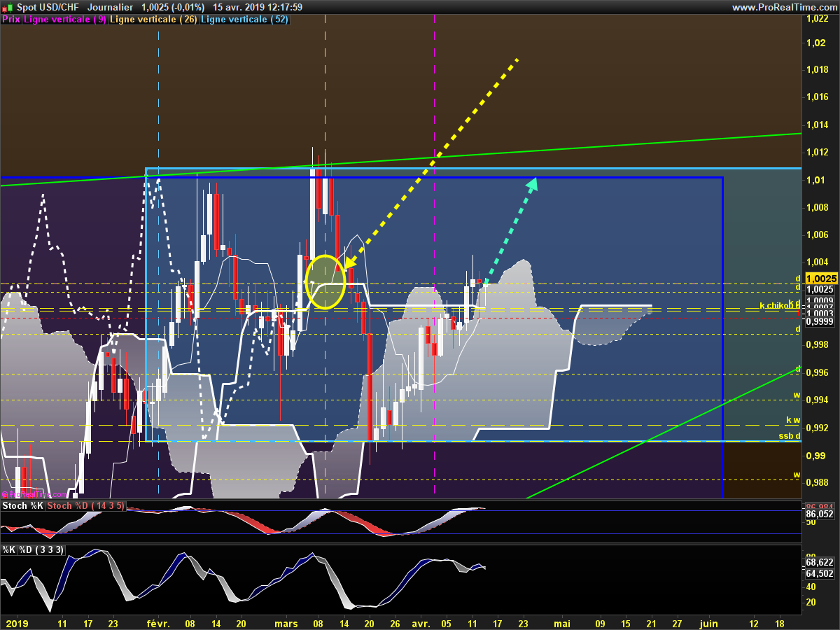Click the k w level label
Viewport: 840px width, 630px height.
point(793,420)
